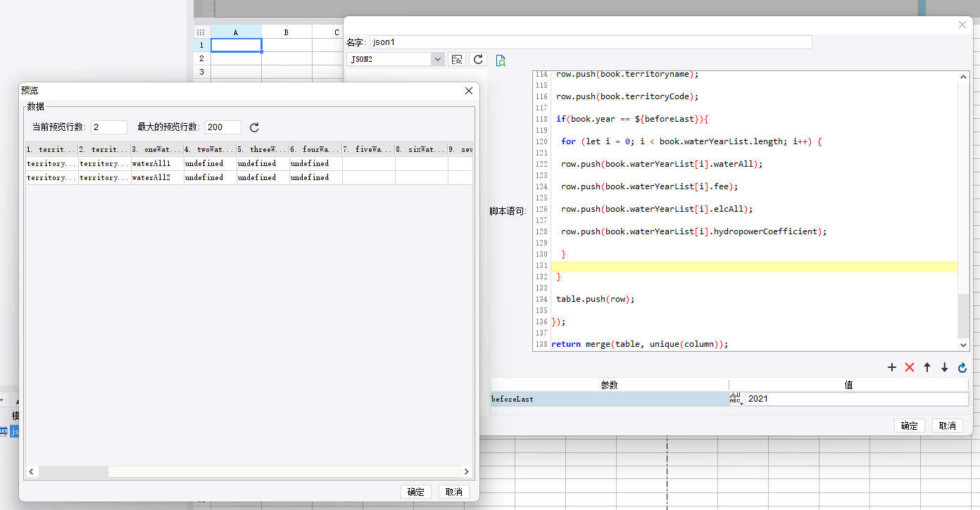Click the preview horizontal scrollbar left arrow

click(32, 472)
